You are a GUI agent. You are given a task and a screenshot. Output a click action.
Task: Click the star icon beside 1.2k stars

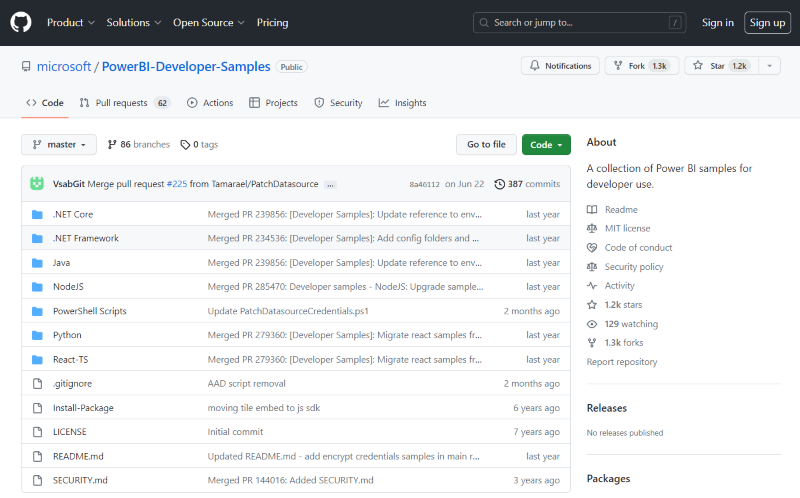(592, 305)
